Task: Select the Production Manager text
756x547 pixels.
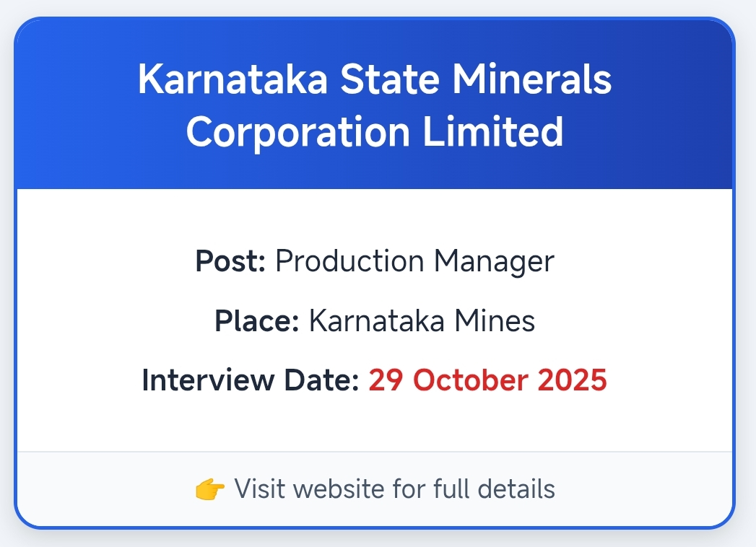Action: (x=414, y=261)
